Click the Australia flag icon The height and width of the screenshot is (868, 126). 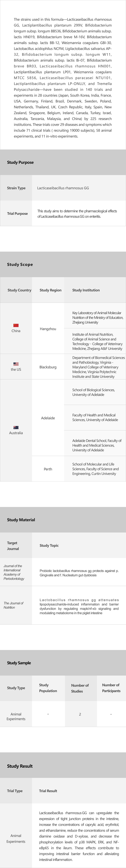(x=16, y=427)
